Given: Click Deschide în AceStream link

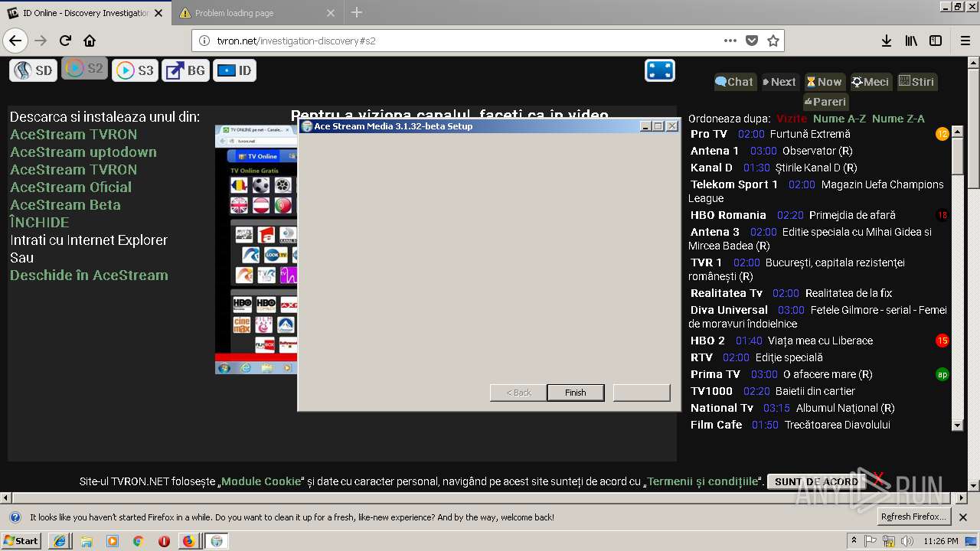Looking at the screenshot, I should coord(89,275).
